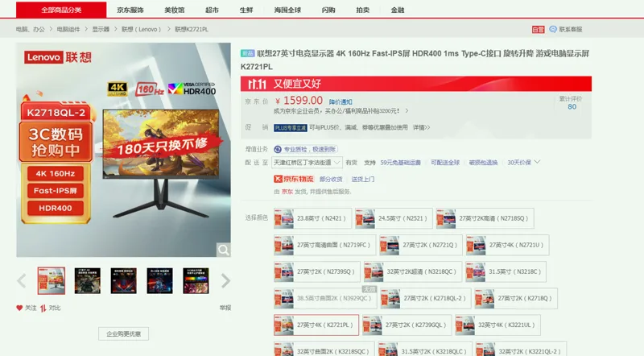The height and width of the screenshot is (356, 644).
Task: Select the 32英寸4K (K3221UL) option
Action: pos(497,325)
